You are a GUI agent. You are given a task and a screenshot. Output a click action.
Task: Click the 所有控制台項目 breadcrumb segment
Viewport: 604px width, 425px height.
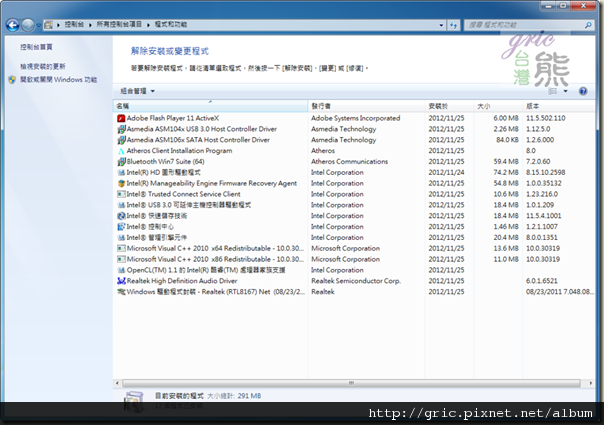(x=119, y=25)
